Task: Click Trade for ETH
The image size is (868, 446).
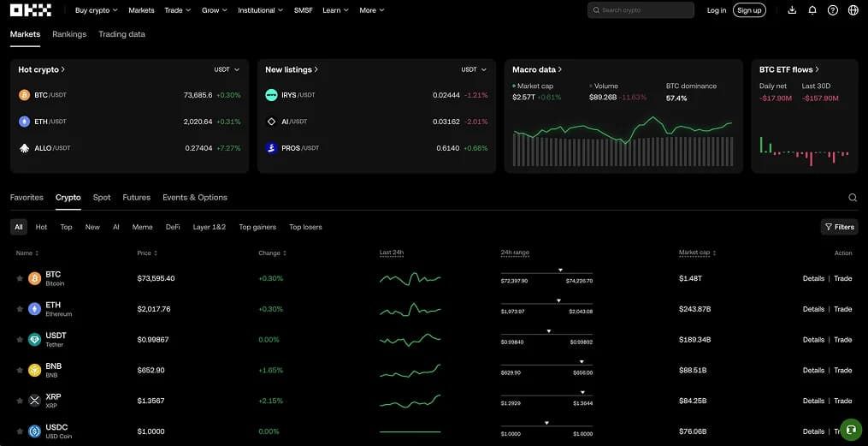Action: tap(842, 309)
